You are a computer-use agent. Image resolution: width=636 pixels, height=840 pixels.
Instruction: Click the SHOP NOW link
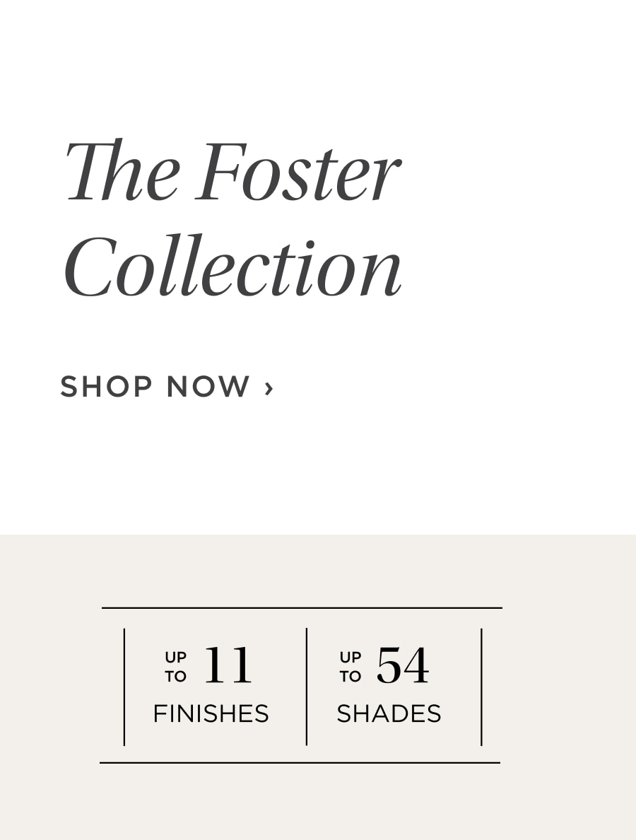167,386
